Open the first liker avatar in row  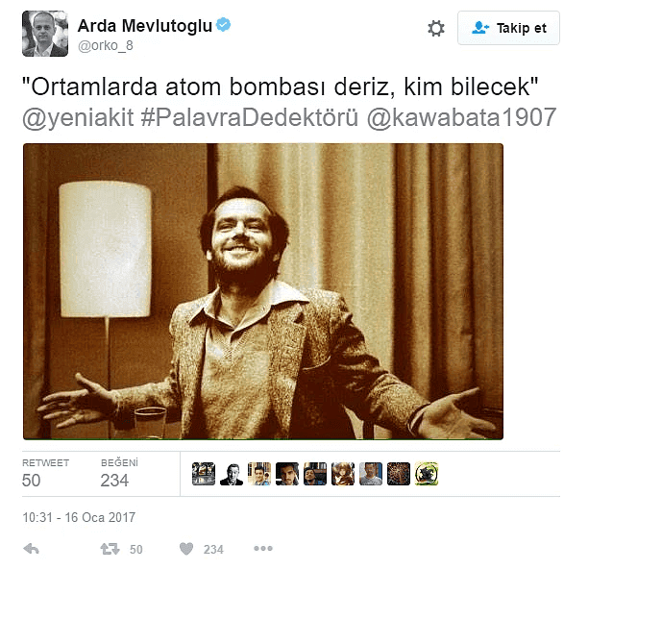[204, 474]
